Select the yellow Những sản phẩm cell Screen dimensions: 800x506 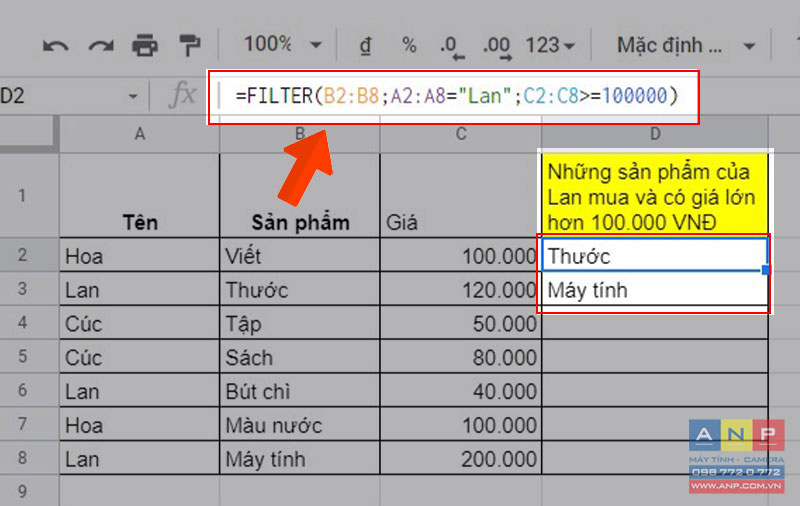(655, 194)
